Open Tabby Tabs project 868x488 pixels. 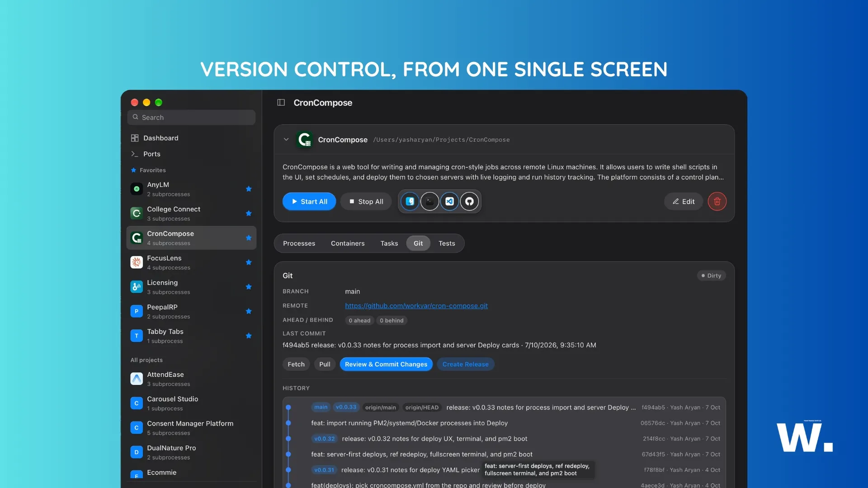point(191,336)
